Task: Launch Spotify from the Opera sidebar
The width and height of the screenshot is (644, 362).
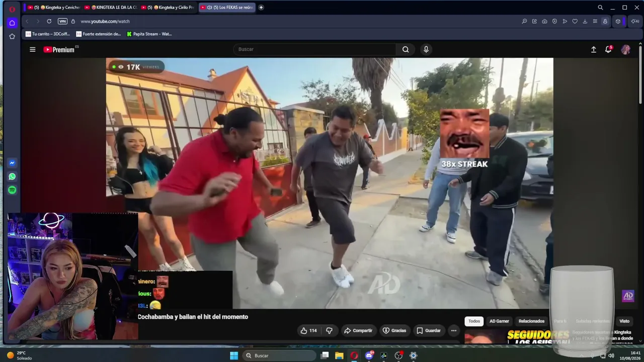Action: [x=12, y=190]
